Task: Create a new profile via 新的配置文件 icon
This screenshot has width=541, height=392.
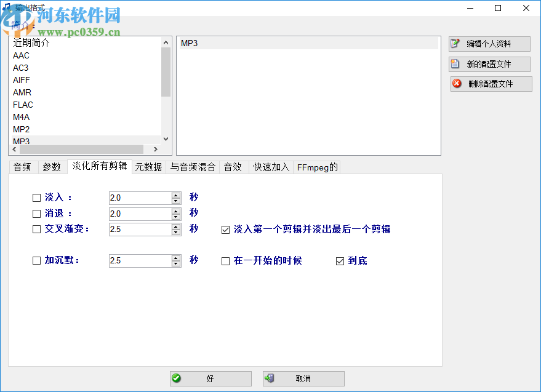Action: tap(454, 64)
